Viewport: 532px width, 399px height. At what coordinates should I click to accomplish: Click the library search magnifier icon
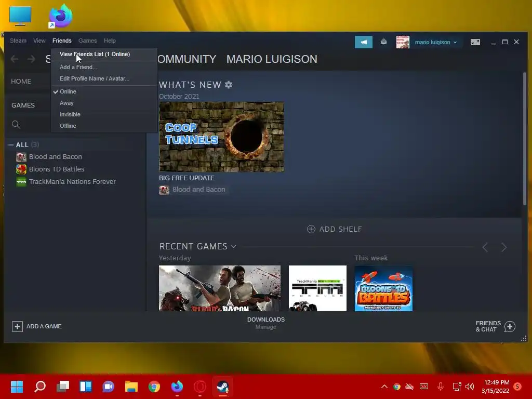tap(16, 125)
